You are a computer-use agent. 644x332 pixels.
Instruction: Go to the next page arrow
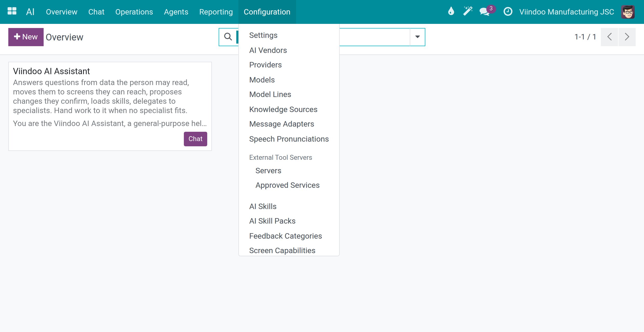click(627, 37)
